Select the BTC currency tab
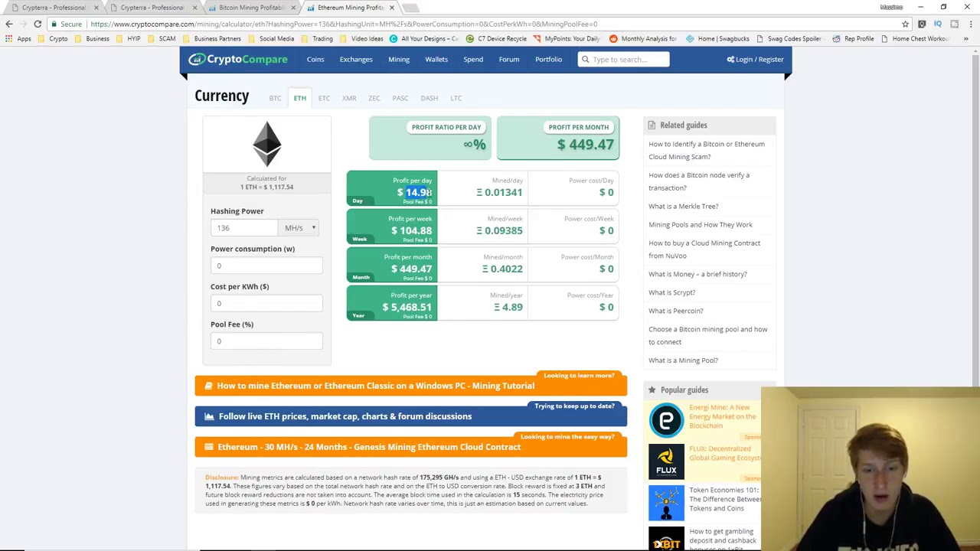Image resolution: width=980 pixels, height=551 pixels. point(275,98)
